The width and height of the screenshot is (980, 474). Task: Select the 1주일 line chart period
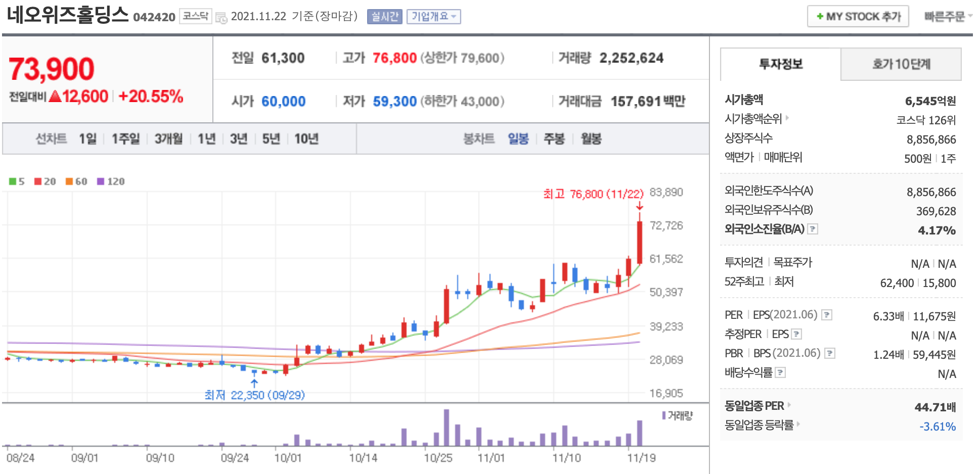125,138
